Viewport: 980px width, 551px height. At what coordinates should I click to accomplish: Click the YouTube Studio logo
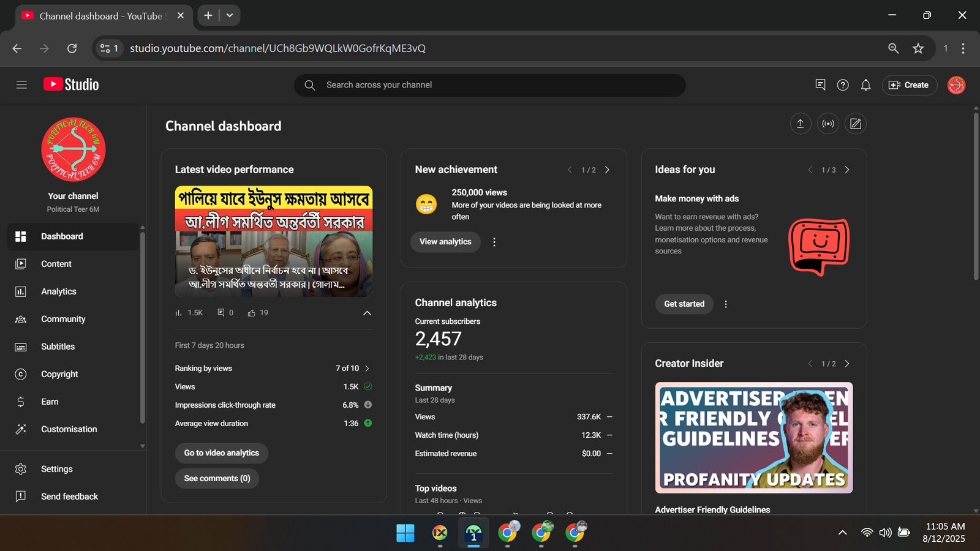[x=71, y=84]
